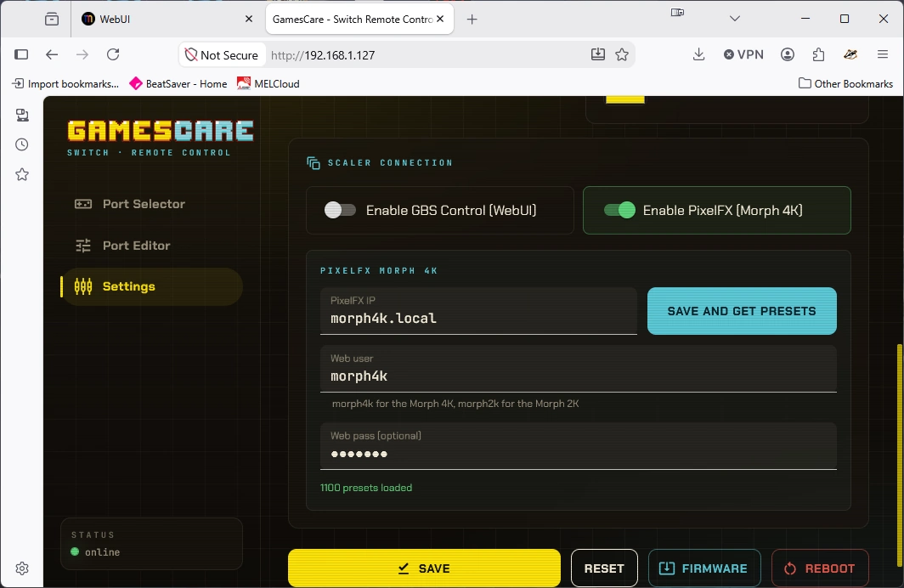
Task: Go back to previous page
Action: pos(52,54)
